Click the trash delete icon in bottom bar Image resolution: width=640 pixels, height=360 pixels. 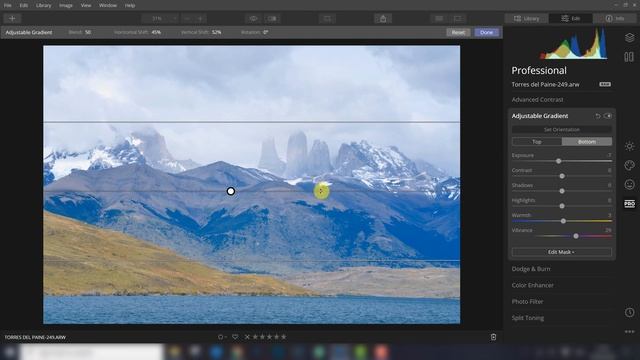[x=493, y=337]
